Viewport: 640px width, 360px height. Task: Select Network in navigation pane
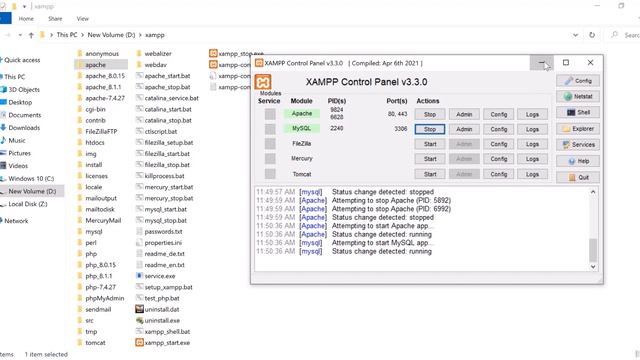pyautogui.click(x=15, y=221)
